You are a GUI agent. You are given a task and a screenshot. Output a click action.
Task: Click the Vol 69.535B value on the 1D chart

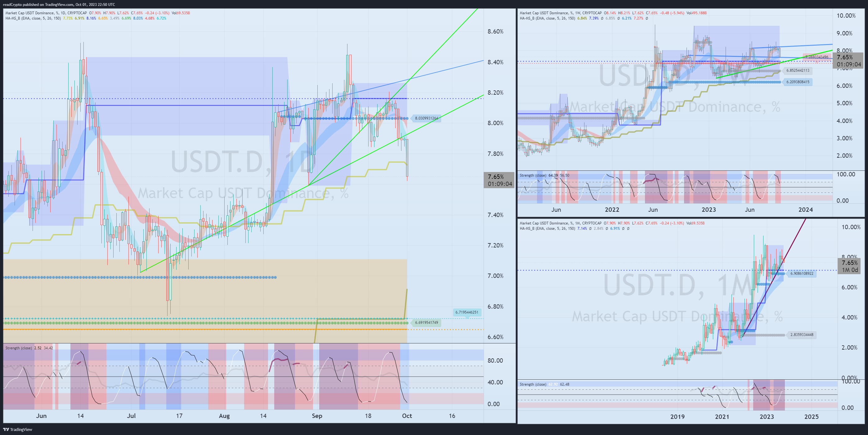[181, 13]
